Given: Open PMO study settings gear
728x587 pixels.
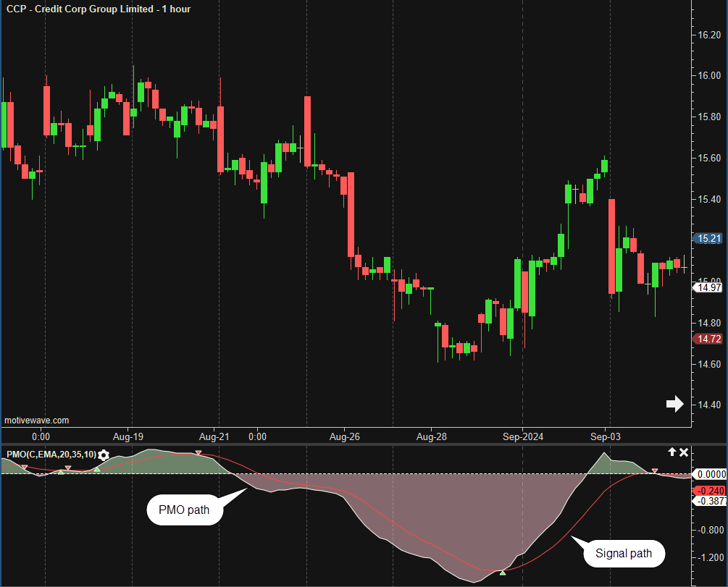Looking at the screenshot, I should coord(104,455).
